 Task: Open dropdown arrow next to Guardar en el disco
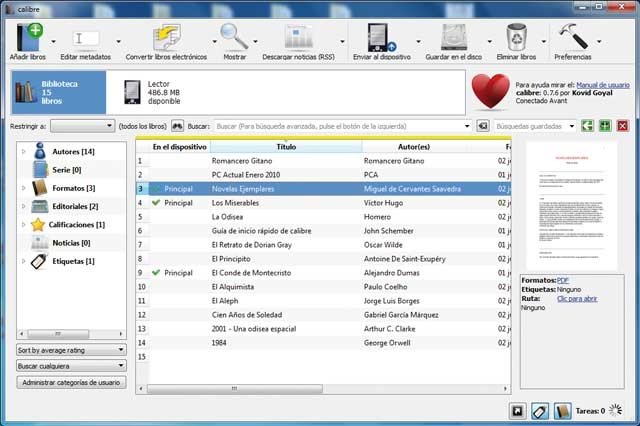(x=489, y=42)
